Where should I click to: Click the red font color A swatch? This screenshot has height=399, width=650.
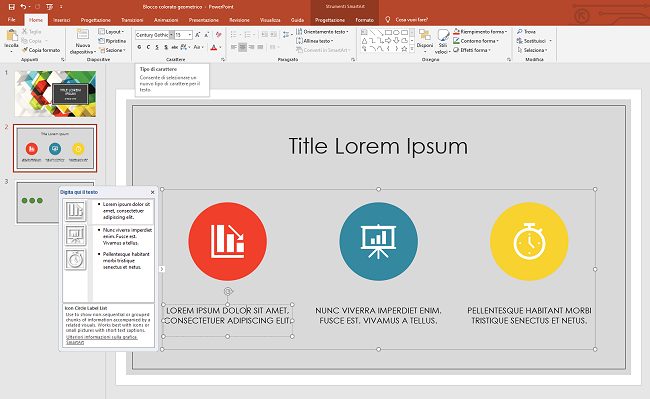coord(213,47)
